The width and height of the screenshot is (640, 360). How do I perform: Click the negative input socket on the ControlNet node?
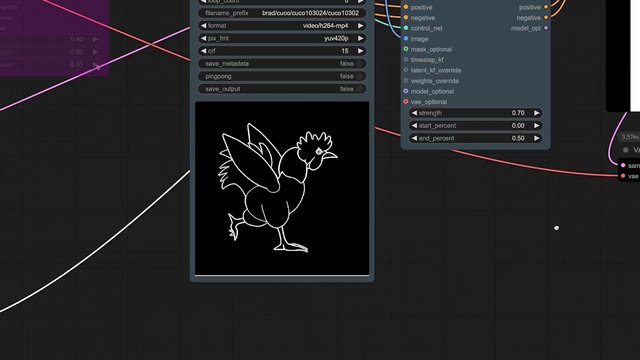[406, 18]
